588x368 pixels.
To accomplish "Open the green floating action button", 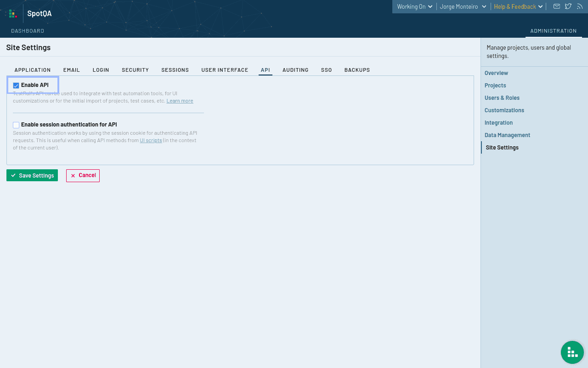I will tap(572, 352).
